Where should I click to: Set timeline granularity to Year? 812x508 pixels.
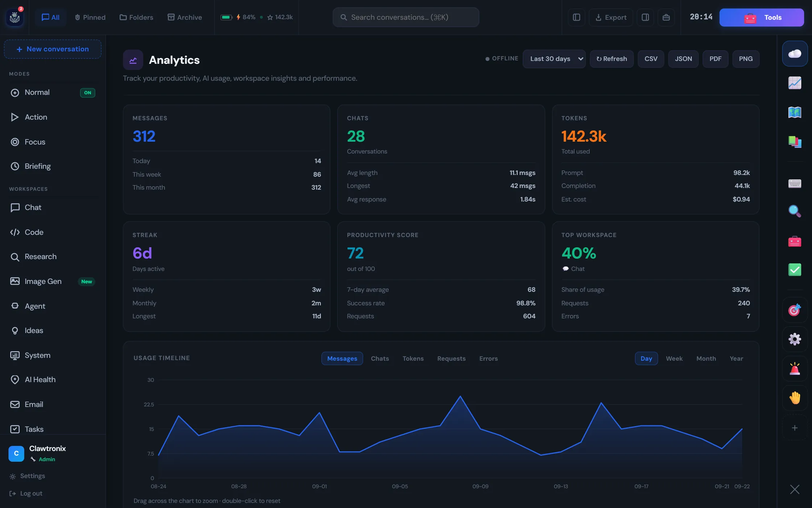[736, 359]
